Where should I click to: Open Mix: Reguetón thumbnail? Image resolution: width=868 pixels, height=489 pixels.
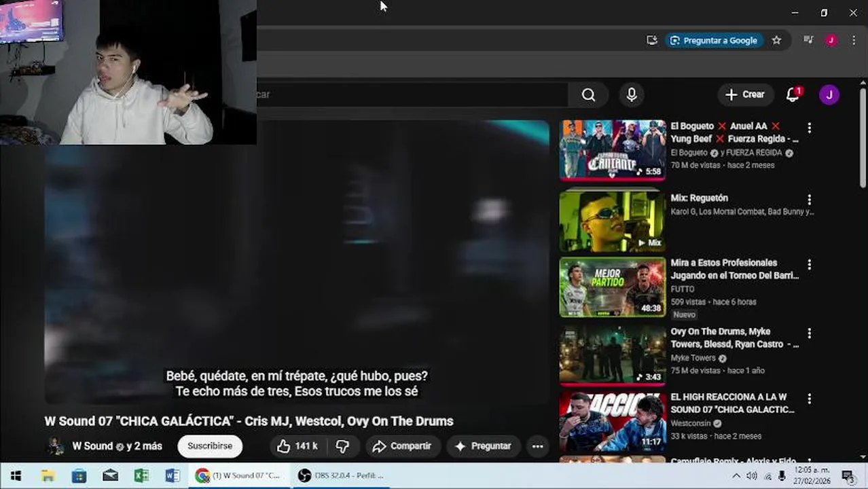coord(613,221)
